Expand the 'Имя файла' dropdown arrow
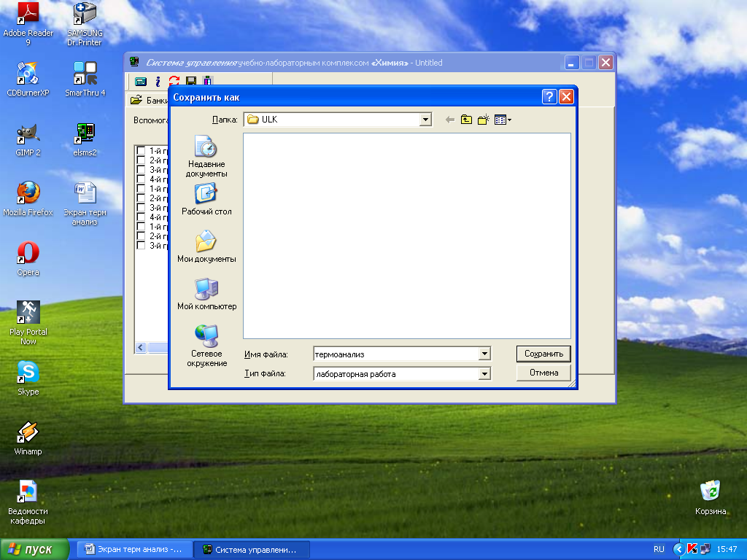Screen dimensions: 747x560 tap(484, 354)
